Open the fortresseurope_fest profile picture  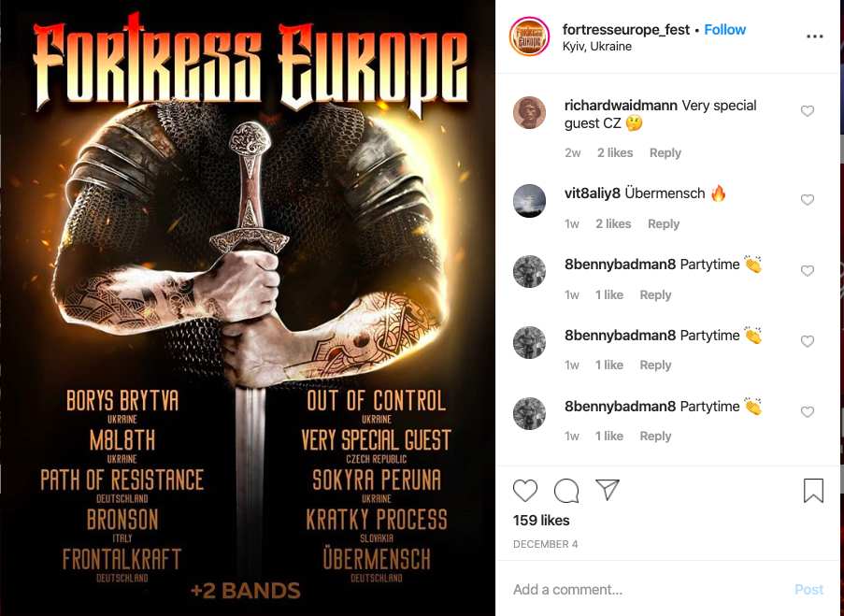529,36
